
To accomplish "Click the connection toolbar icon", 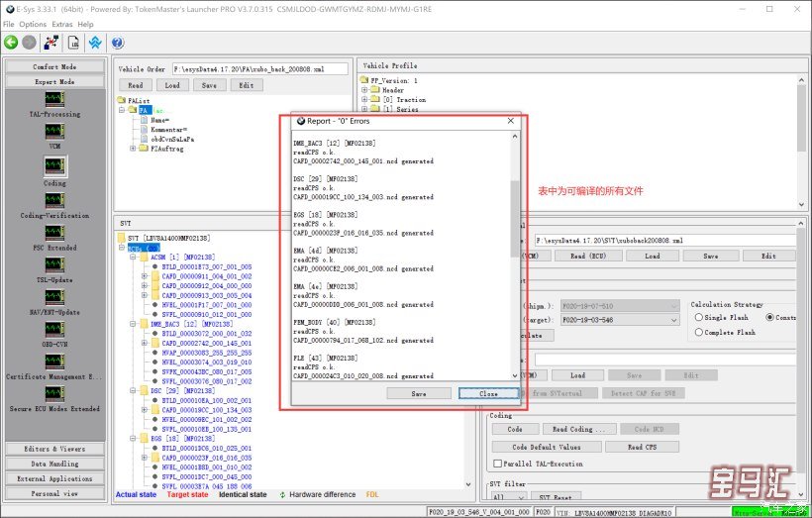I will (51, 43).
